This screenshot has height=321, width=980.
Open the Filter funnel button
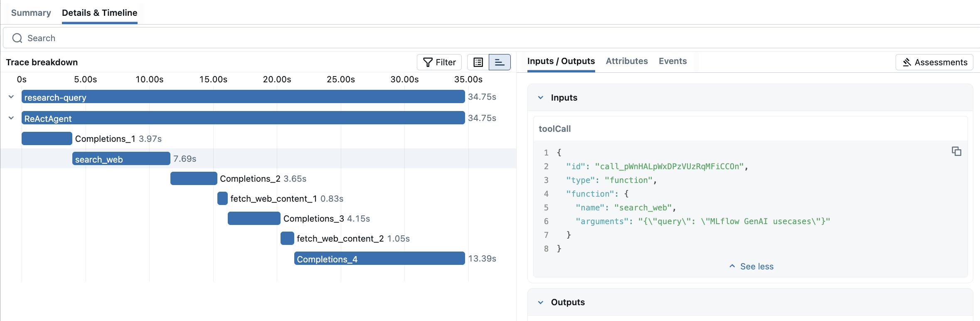point(439,62)
